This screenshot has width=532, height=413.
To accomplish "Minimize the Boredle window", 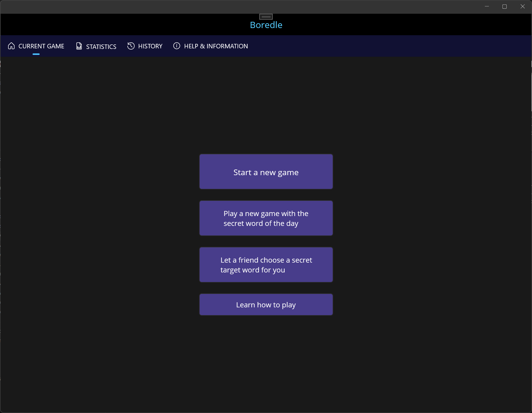I will coord(487,7).
